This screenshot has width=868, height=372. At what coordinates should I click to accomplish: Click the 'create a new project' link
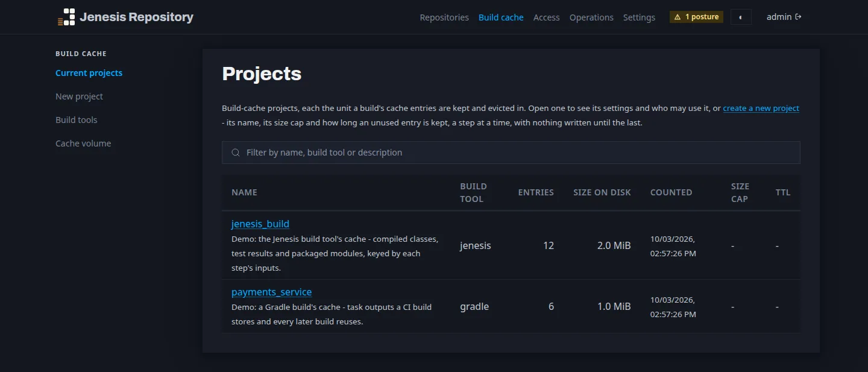click(761, 109)
